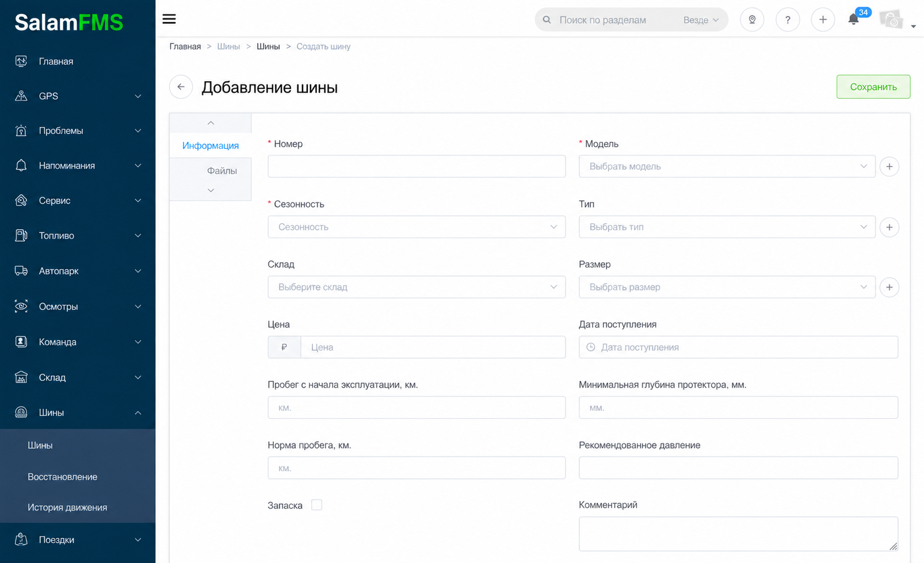Click the Дата поступления date field
Viewport: 924px width, 563px height.
pos(738,347)
